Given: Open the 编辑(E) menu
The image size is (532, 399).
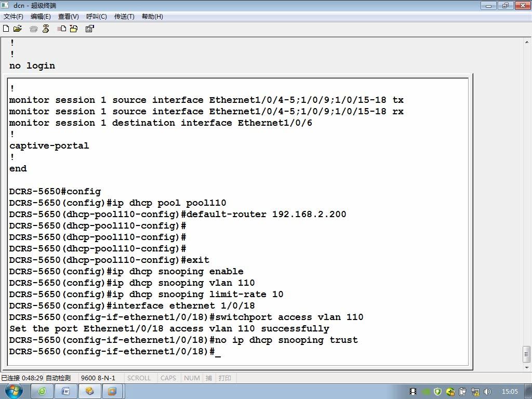Looking at the screenshot, I should pos(41,17).
